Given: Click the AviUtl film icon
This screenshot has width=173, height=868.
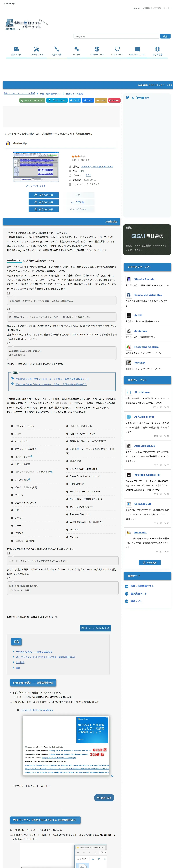Looking at the screenshot, I should [x=129, y=315].
